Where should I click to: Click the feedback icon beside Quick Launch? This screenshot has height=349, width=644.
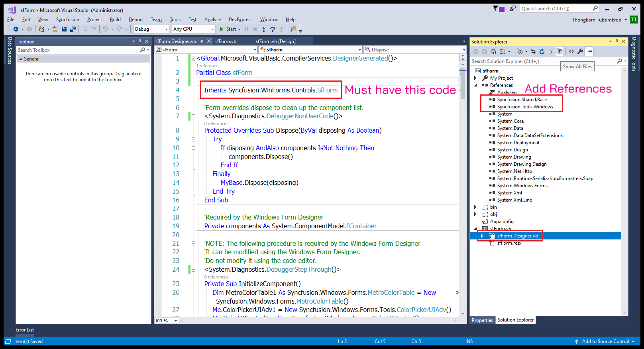tap(512, 8)
